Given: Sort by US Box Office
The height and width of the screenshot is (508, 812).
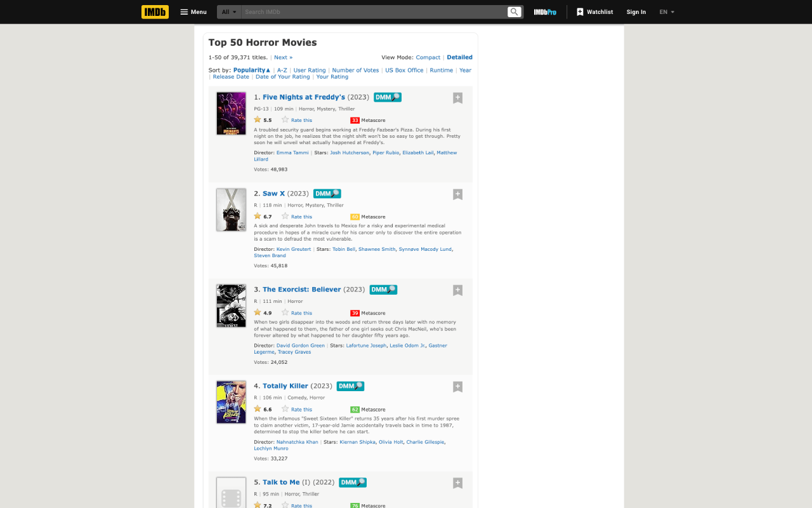Looking at the screenshot, I should [x=404, y=70].
